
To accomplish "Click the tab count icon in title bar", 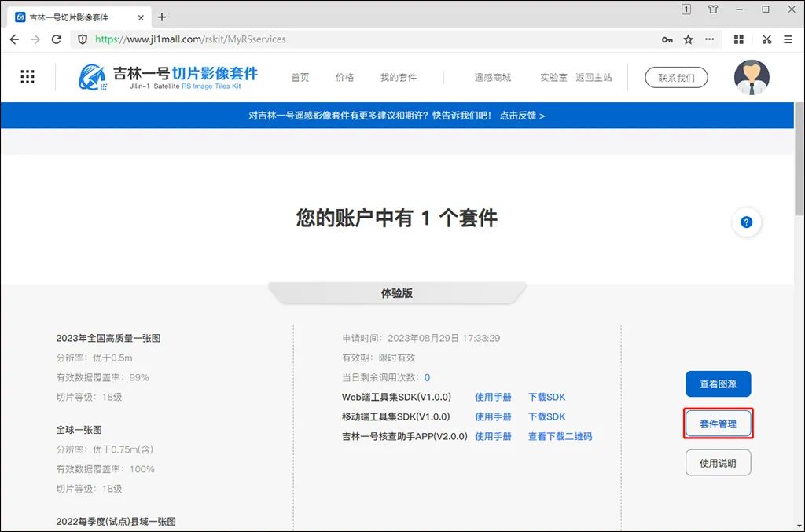I will (x=686, y=9).
